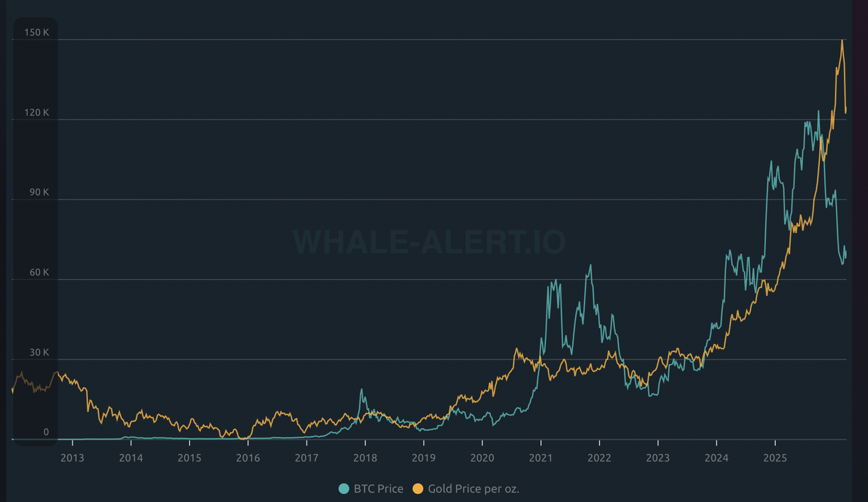Click the WHALE-ALERT.IO watermark text
868x502 pixels.
[x=429, y=242]
